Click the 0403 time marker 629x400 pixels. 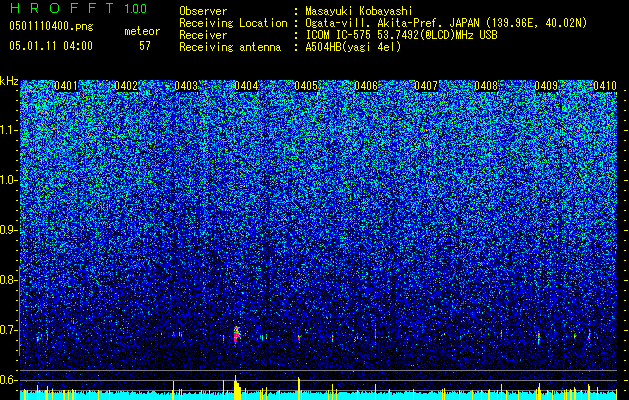186,86
